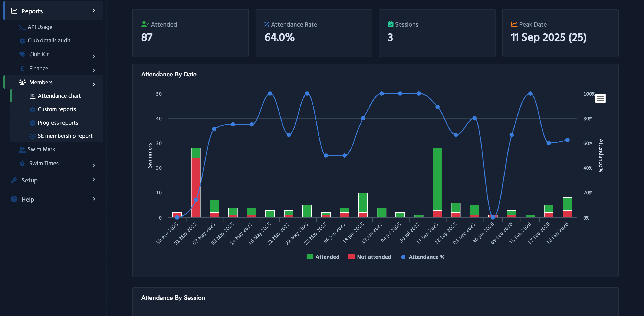644x316 pixels.
Task: Click the Club details audit gear icon
Action: point(22,40)
